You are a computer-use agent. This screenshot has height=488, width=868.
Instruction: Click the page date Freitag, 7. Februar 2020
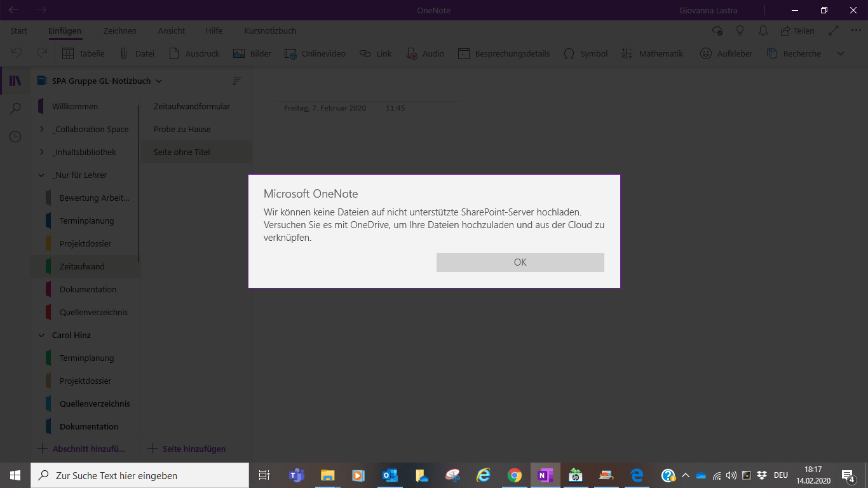point(325,108)
